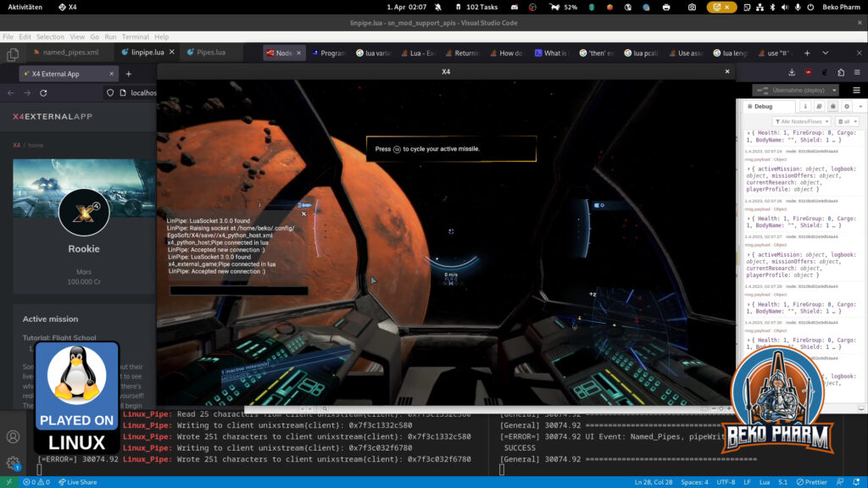This screenshot has height=488, width=868.
Task: Expand the first Health FireGroup debug message
Action: click(x=748, y=133)
